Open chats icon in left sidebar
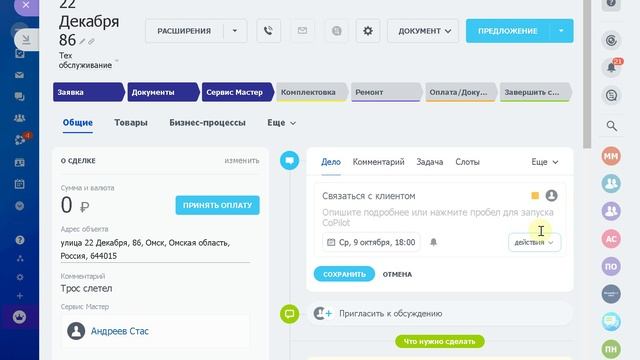Screen dimensions: 640x360 (x=19, y=97)
